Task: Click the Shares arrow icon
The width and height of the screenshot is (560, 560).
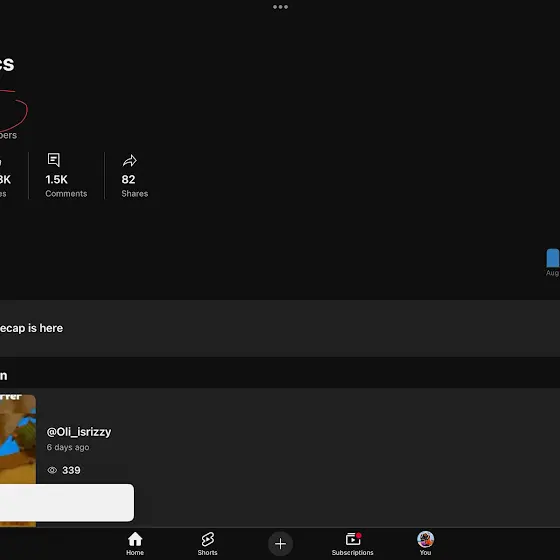Action: click(x=129, y=161)
